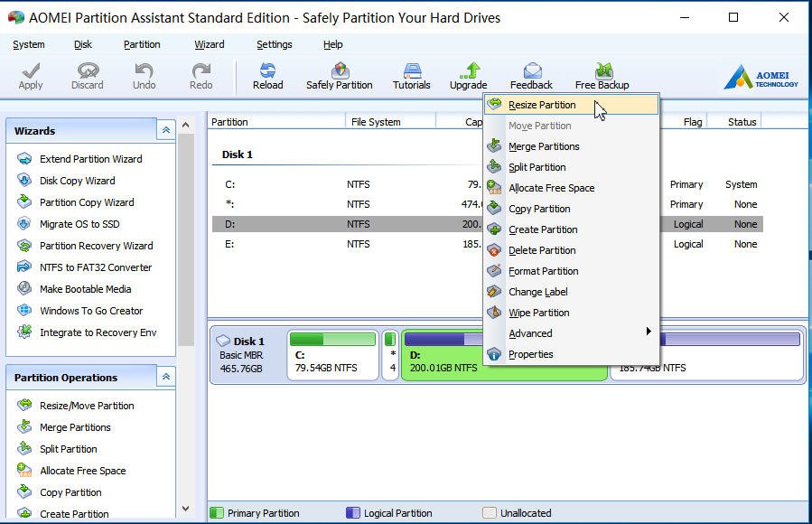Screen dimensions: 812x524
Task: Choose Merge Partitions in the sidebar
Action: pos(75,427)
